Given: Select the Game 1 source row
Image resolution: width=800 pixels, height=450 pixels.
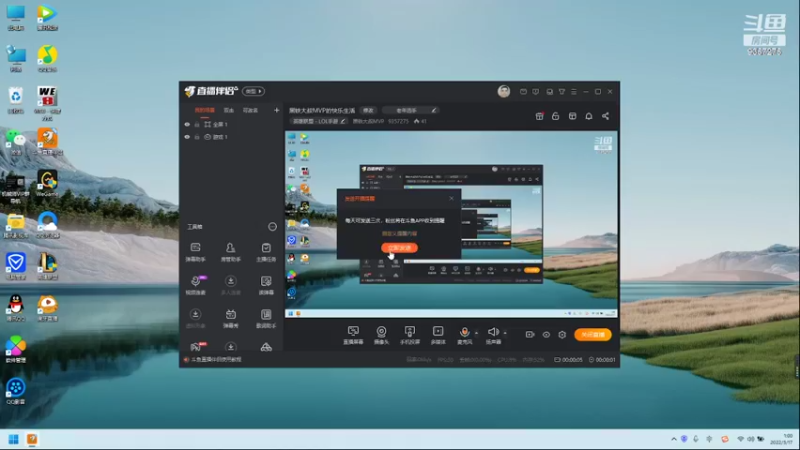Looking at the screenshot, I should 232,137.
